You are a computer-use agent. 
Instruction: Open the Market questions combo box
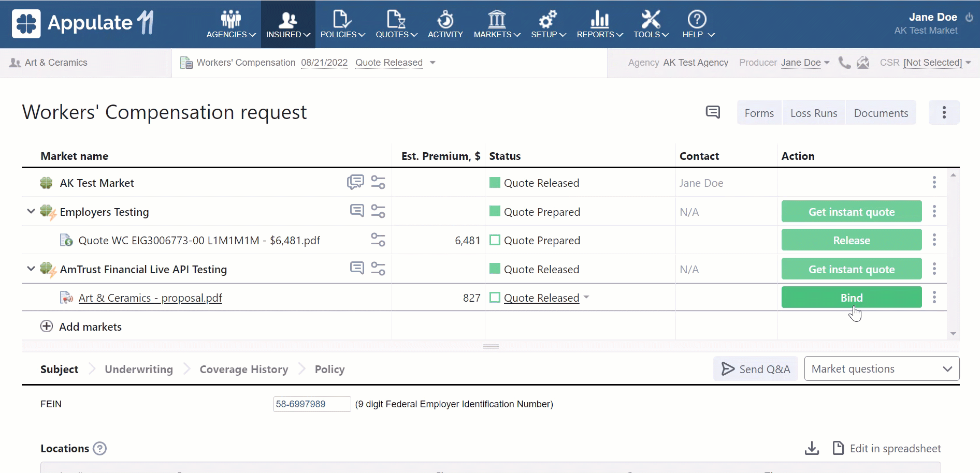pos(882,368)
